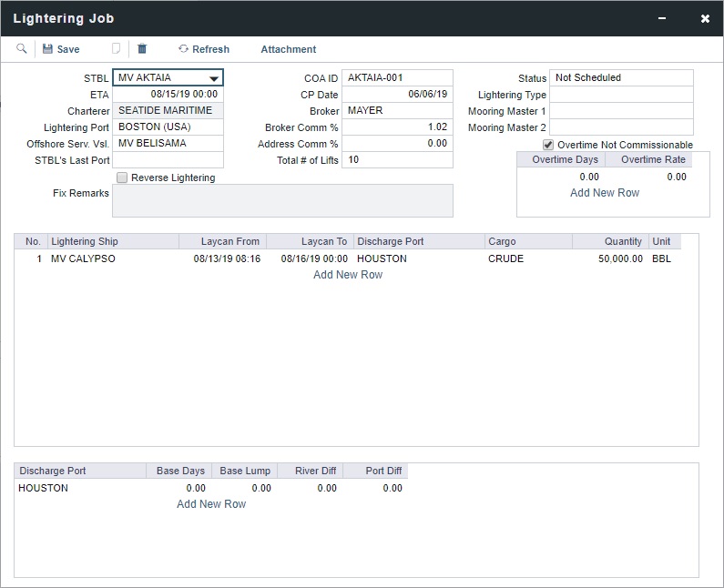Click the Refresh arrows icon
This screenshot has width=724, height=588.
click(183, 49)
